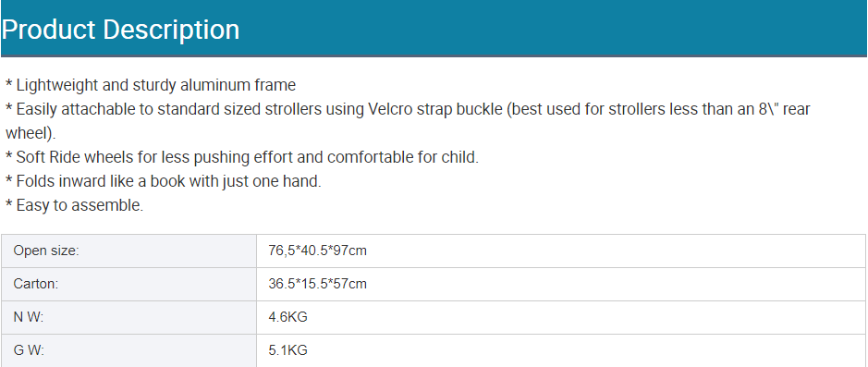Click the Lightweight and sturdy aluminum frame line

[x=151, y=85]
